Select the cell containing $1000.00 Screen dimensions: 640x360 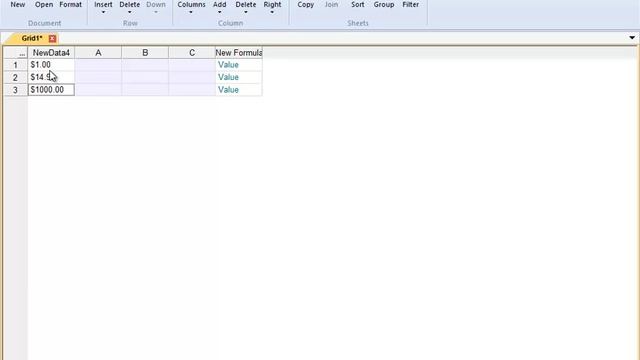coord(51,90)
